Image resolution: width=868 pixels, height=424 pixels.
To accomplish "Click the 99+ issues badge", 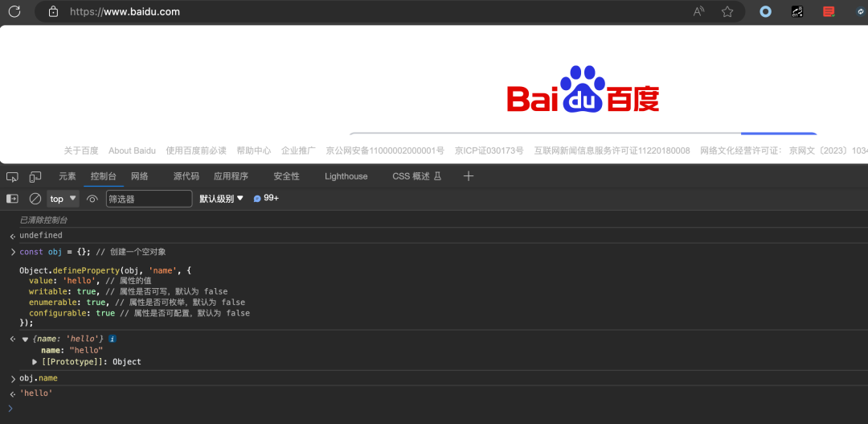I will point(266,199).
